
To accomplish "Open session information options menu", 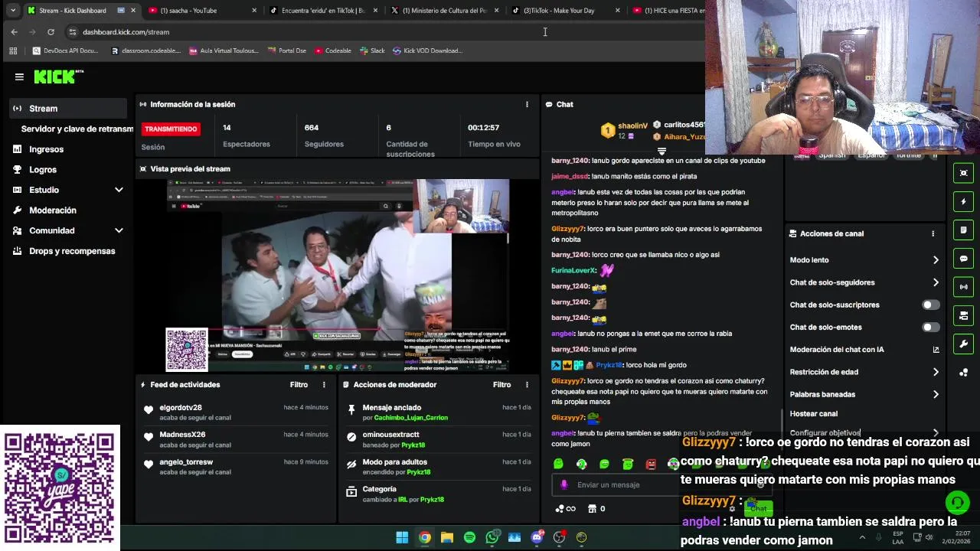I will (x=527, y=104).
